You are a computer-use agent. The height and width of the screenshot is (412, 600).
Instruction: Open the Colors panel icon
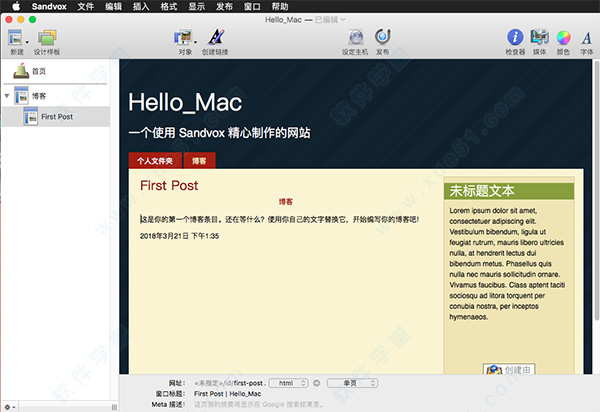click(564, 38)
